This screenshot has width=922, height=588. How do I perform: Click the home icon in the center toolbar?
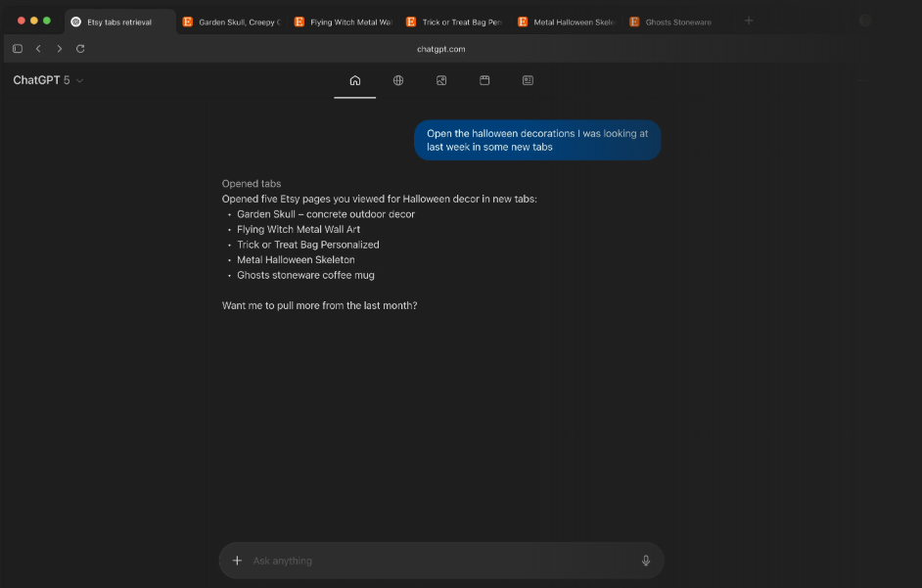354,80
